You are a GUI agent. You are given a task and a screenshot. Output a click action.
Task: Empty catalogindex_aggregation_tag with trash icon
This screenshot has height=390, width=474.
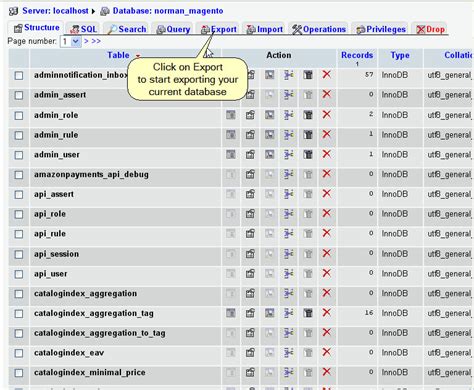click(x=308, y=313)
